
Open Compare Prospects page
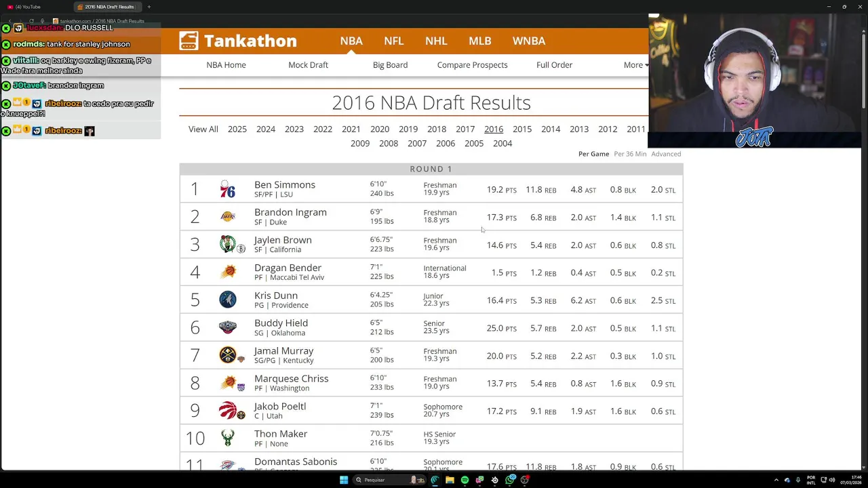click(472, 65)
